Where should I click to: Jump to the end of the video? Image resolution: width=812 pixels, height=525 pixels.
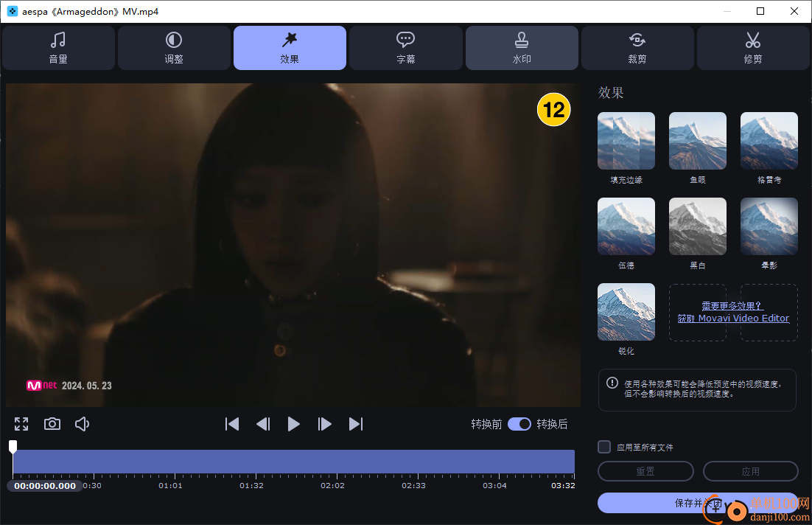(356, 424)
